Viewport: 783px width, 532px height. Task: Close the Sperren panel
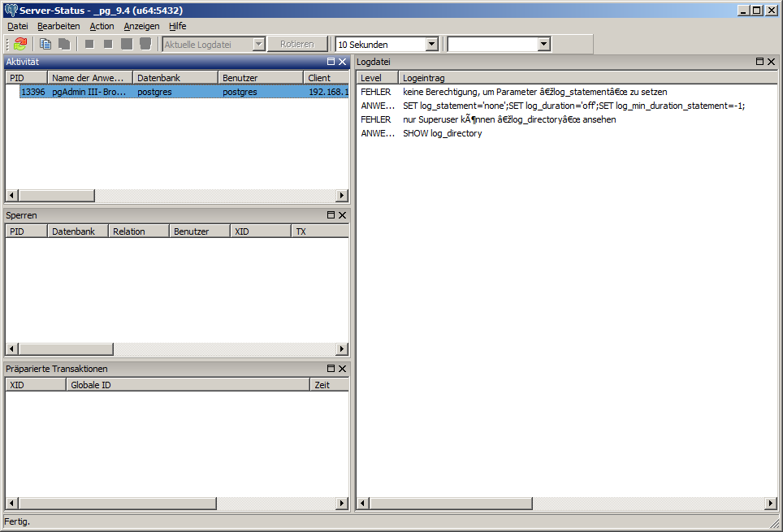pos(342,215)
